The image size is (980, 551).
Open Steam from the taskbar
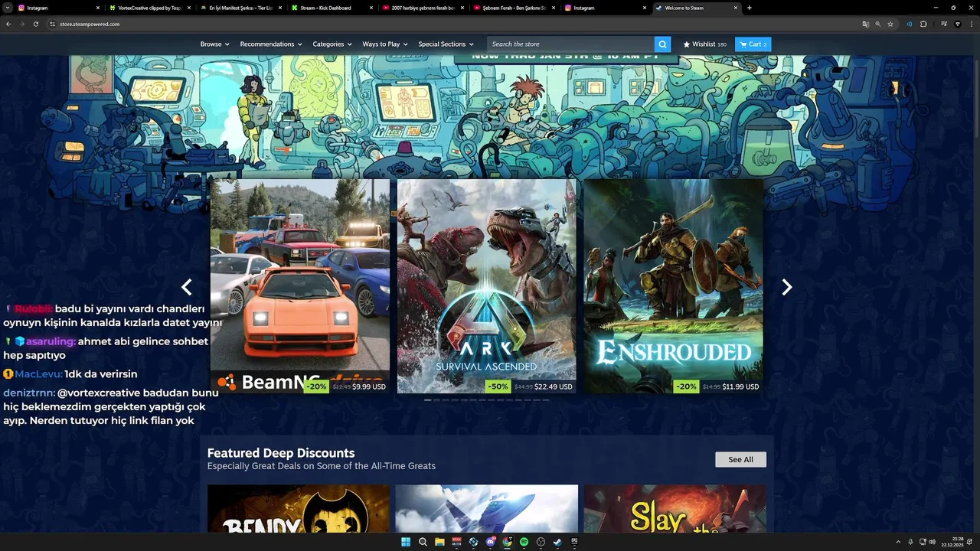tap(557, 542)
